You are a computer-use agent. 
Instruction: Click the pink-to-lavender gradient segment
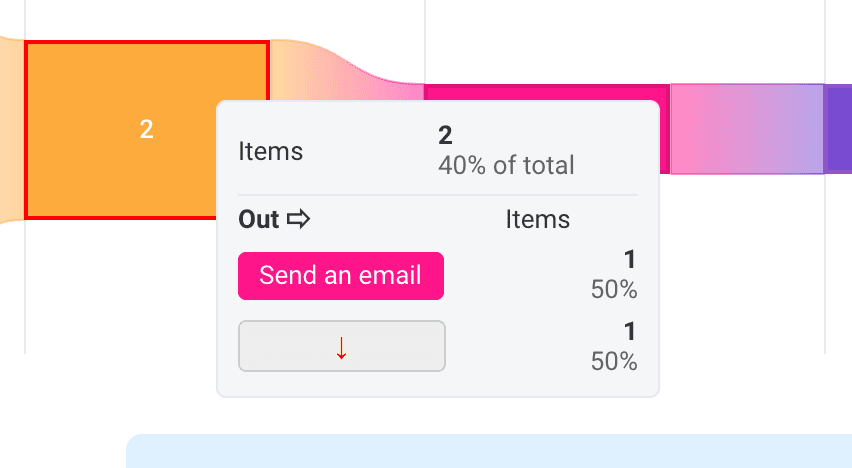[x=747, y=129]
